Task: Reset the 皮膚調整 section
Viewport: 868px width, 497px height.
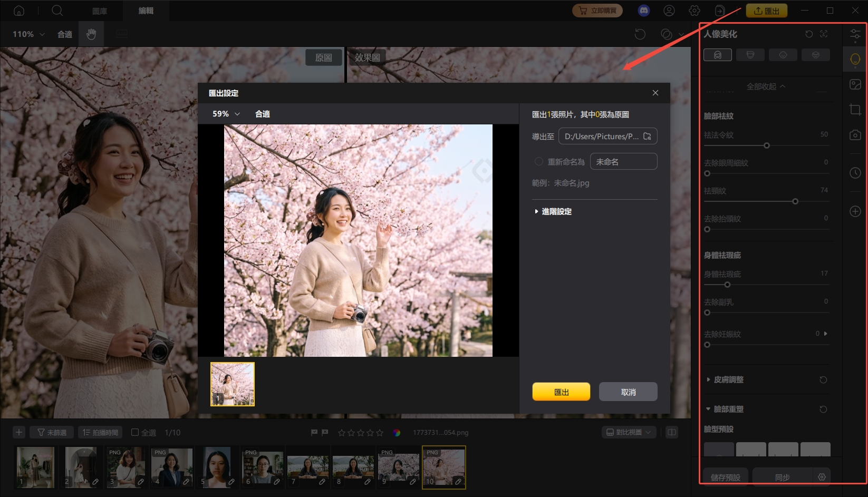Action: coord(823,380)
